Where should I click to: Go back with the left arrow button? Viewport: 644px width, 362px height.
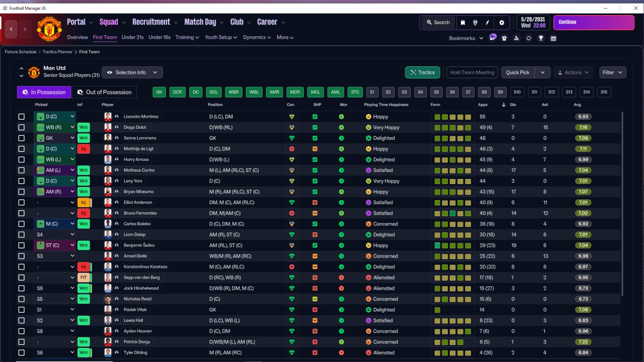click(11, 29)
